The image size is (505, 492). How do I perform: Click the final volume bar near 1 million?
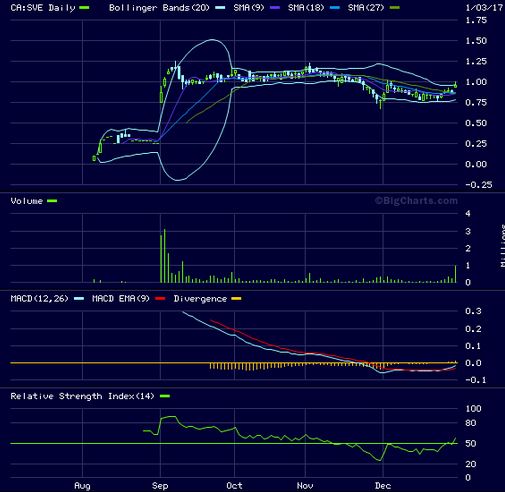tap(456, 274)
